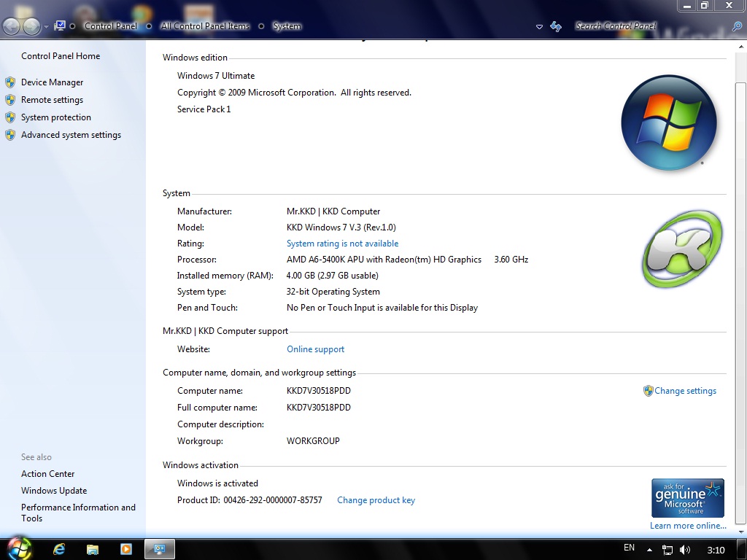
Task: Click the refresh icon in the address bar
Action: click(556, 26)
